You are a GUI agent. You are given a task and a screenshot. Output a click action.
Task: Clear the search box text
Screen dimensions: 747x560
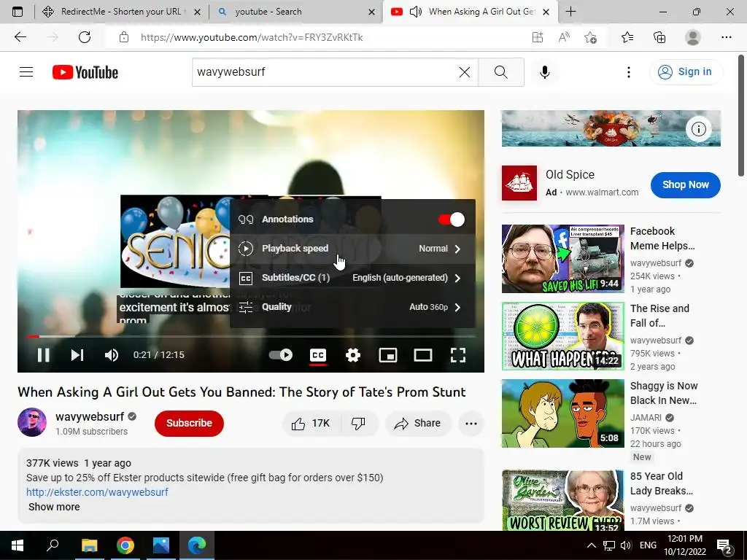point(465,72)
